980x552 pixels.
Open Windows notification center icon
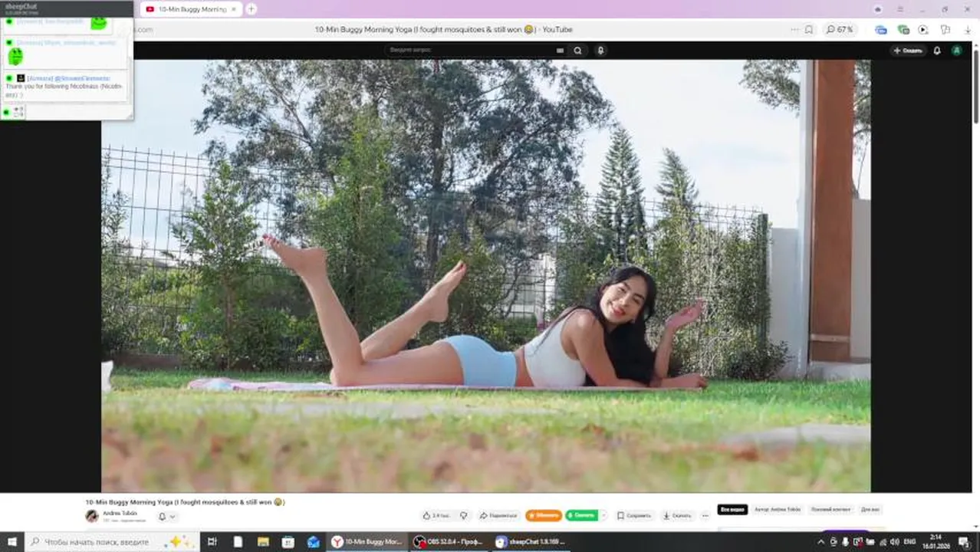point(965,541)
